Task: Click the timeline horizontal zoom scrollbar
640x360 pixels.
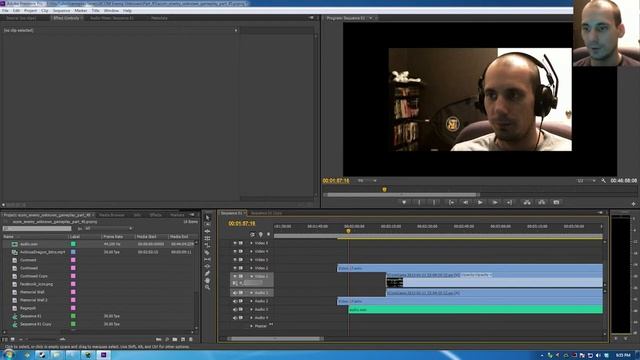Action: 275,338
